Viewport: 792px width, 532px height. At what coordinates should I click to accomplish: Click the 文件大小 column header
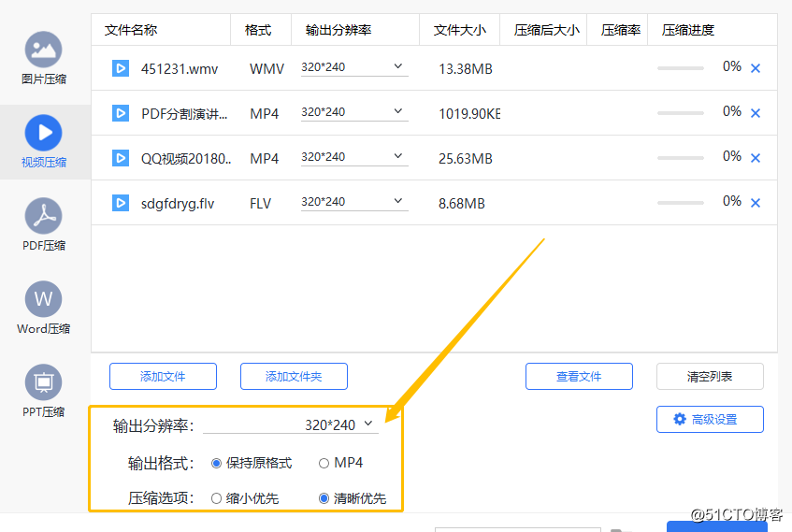pyautogui.click(x=460, y=30)
